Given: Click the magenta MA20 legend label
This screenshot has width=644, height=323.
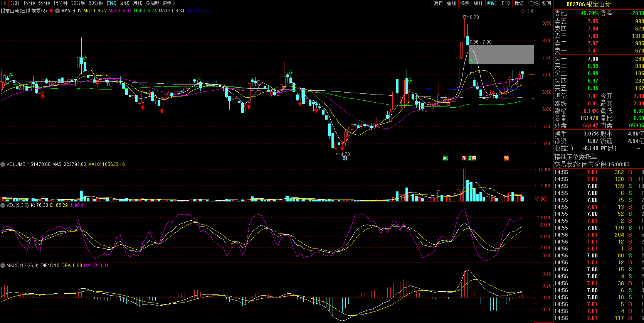Looking at the screenshot, I should coord(120,11).
